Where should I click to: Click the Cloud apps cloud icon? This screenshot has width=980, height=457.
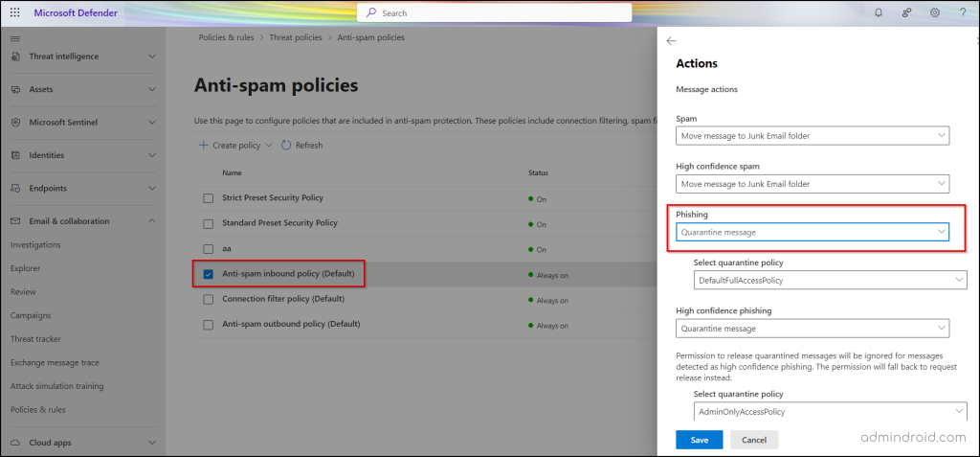tap(15, 443)
